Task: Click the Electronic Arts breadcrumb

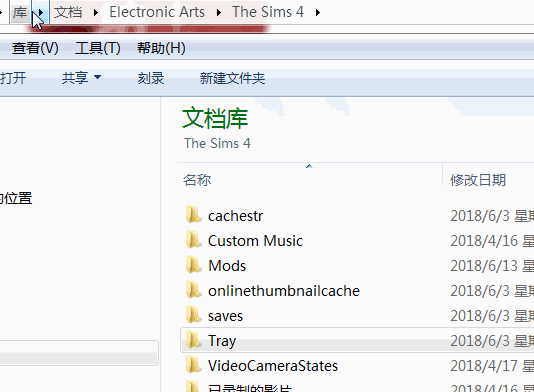Action: [157, 12]
